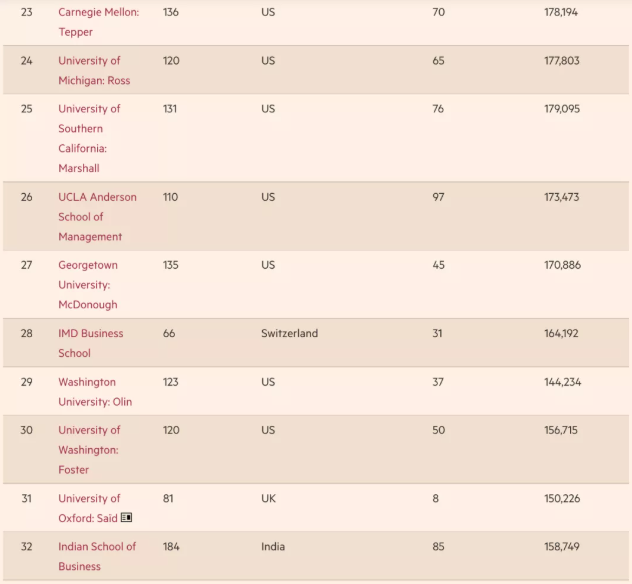Select the Georgetown University: McDonough link
Screen dimensions: 632x584
click(88, 284)
